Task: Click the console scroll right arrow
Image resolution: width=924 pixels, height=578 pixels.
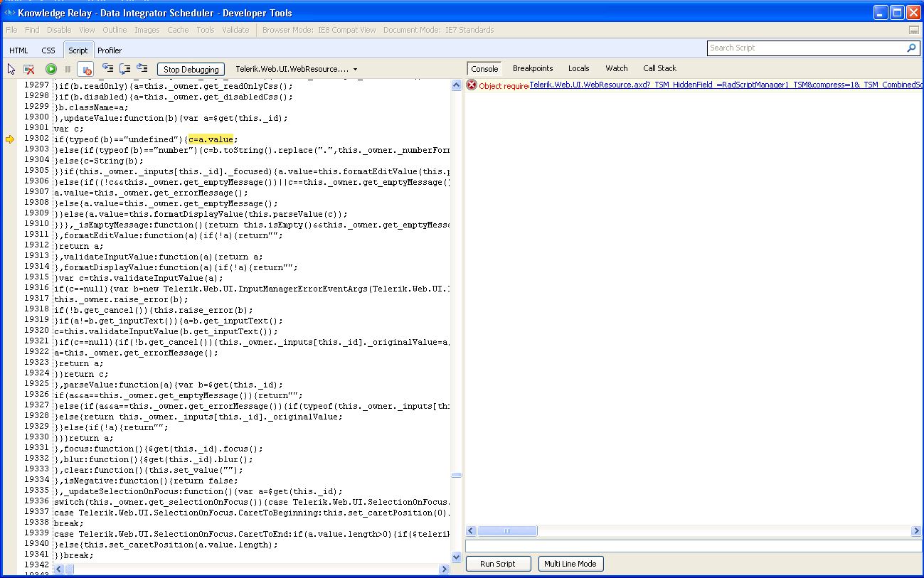Action: 916,531
